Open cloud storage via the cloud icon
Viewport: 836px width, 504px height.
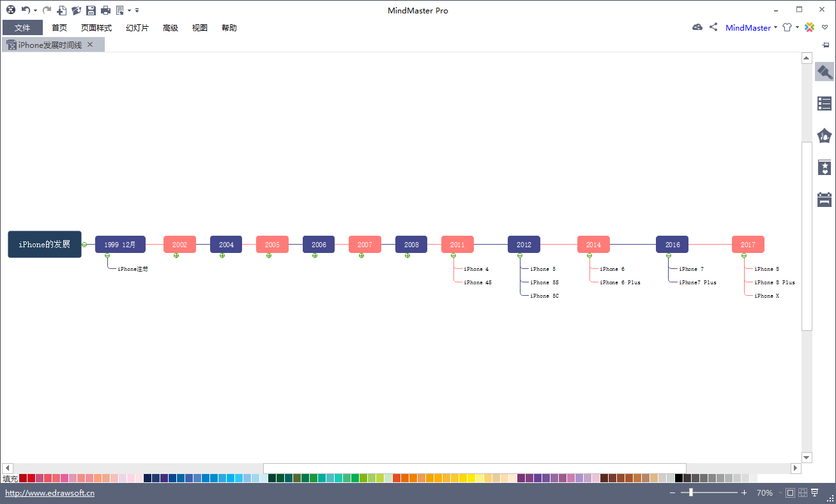pyautogui.click(x=697, y=27)
